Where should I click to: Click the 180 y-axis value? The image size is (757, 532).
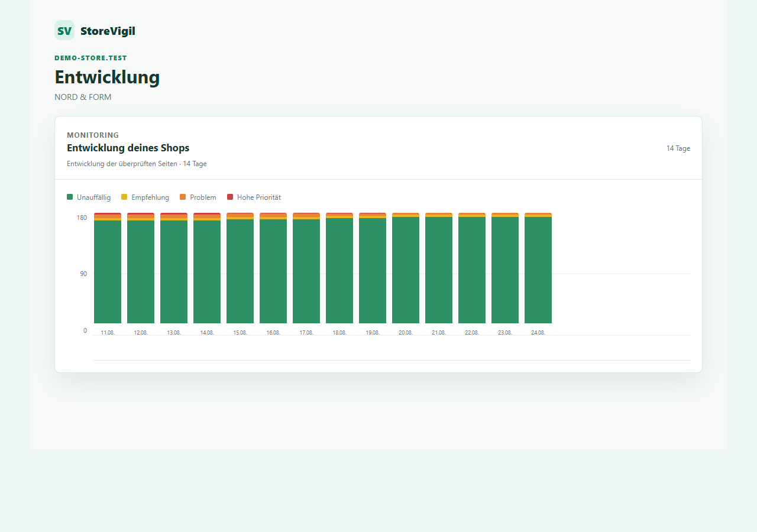(82, 218)
